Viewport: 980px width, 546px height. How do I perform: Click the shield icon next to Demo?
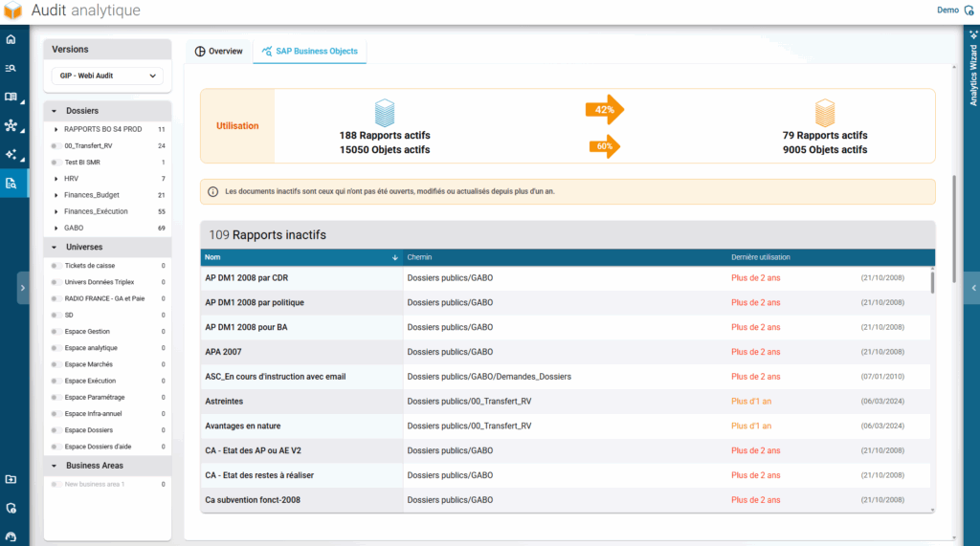969,10
